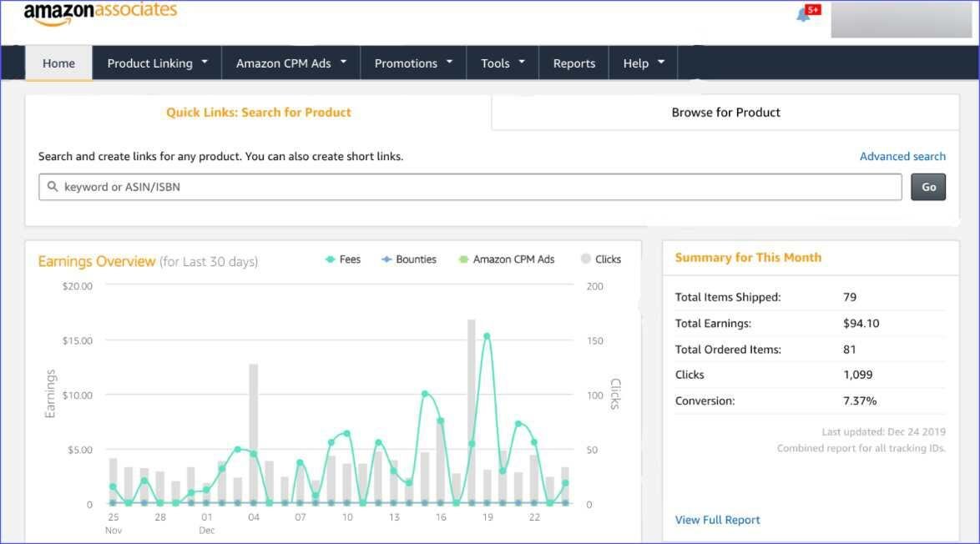Screen dimensions: 980x544
Task: Expand the Amazon CPM Ads menu
Action: point(290,63)
